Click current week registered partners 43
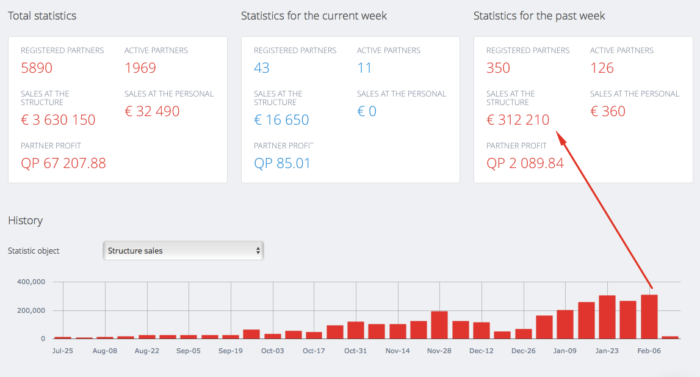The image size is (700, 377). [262, 68]
